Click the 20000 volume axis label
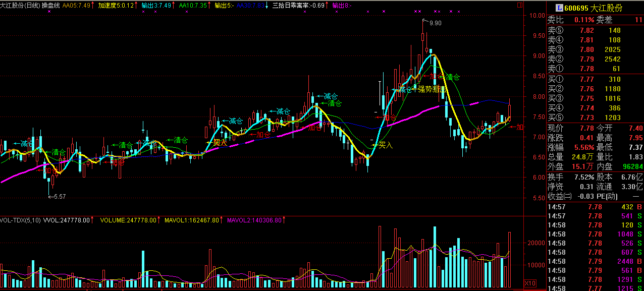 (536, 243)
